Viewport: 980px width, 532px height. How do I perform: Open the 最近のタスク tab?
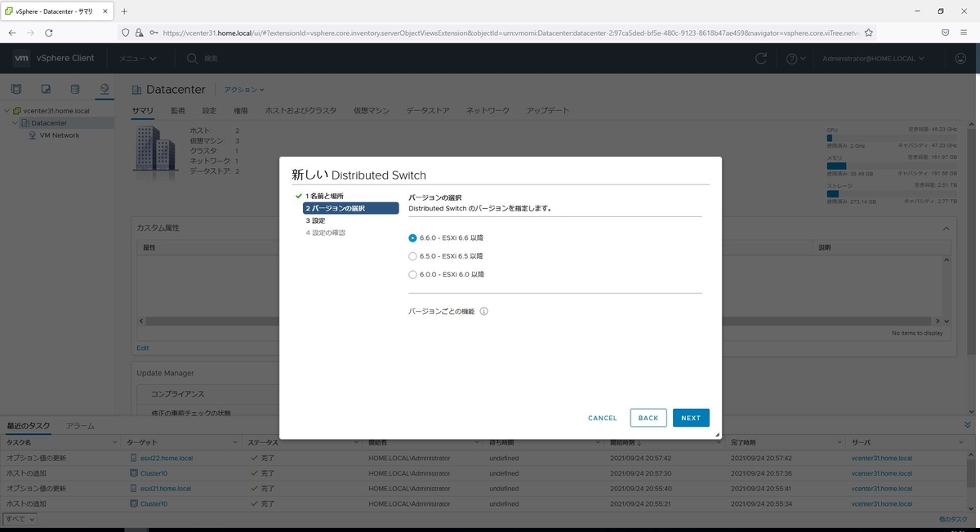pos(29,426)
